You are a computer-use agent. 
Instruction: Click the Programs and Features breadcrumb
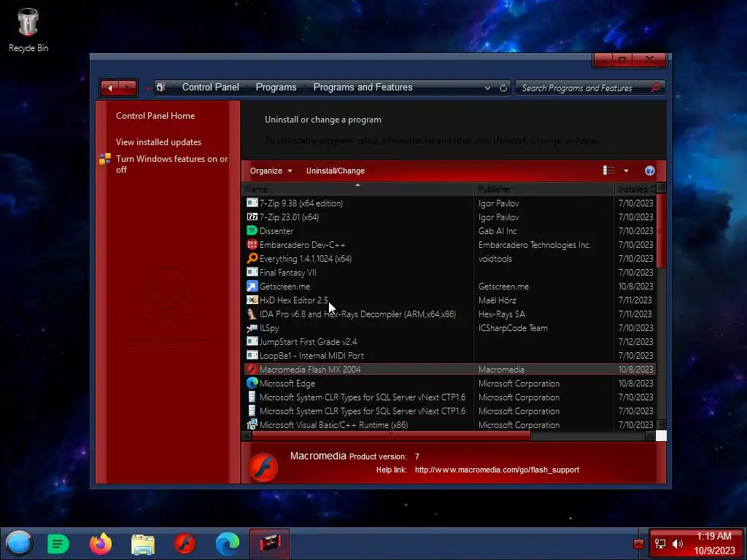[363, 87]
